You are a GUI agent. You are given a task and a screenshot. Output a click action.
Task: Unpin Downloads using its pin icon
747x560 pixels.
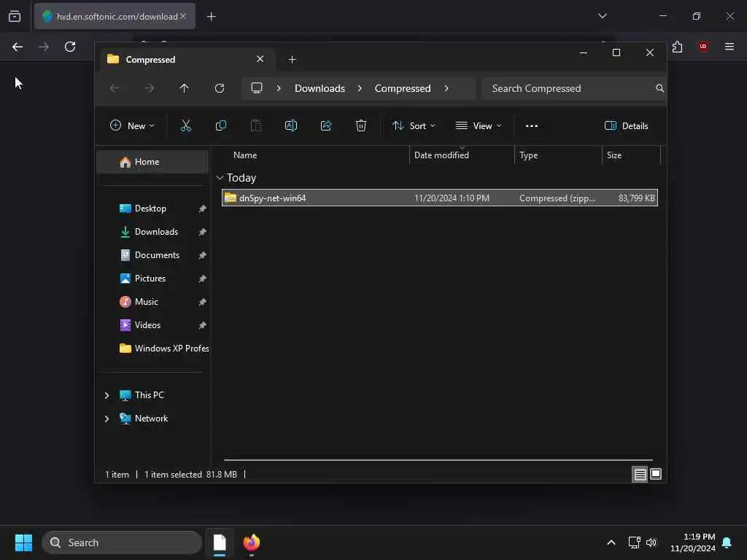click(x=203, y=232)
